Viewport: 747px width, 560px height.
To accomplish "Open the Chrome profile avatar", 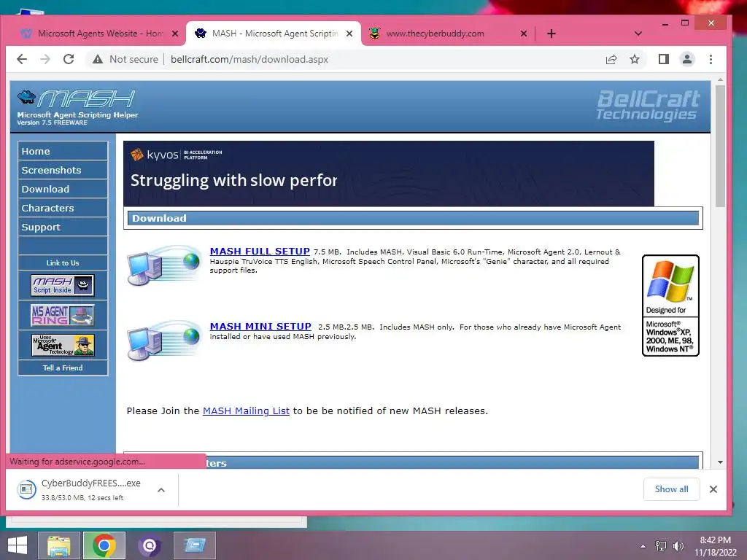I will (x=687, y=59).
